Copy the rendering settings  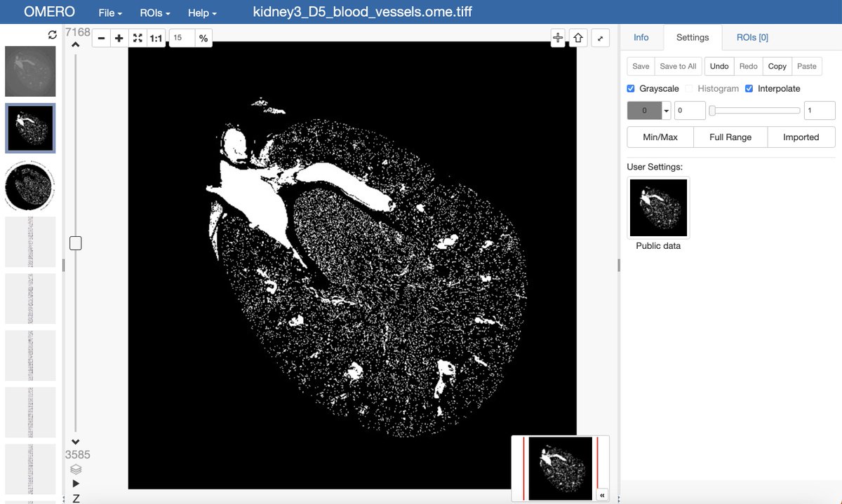777,66
